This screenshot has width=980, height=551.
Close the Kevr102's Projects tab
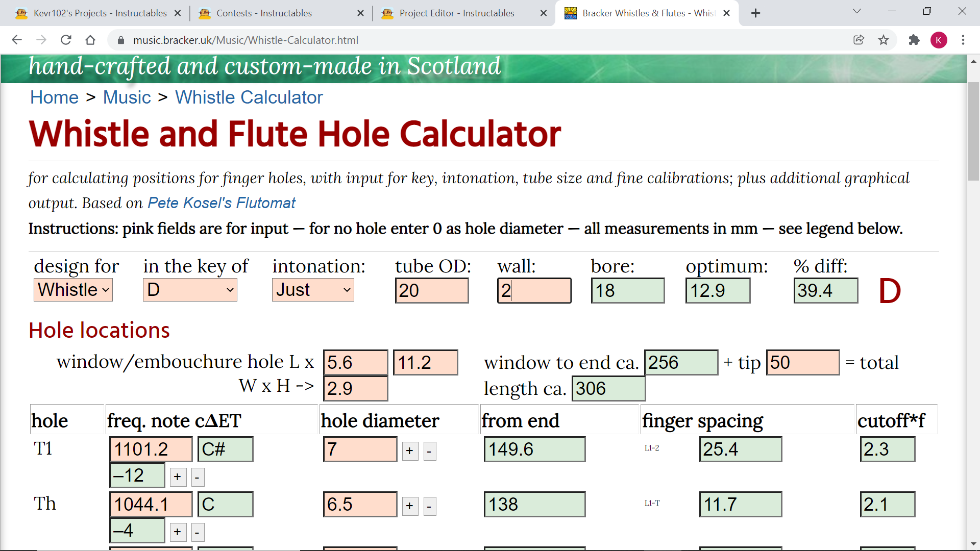(x=178, y=13)
